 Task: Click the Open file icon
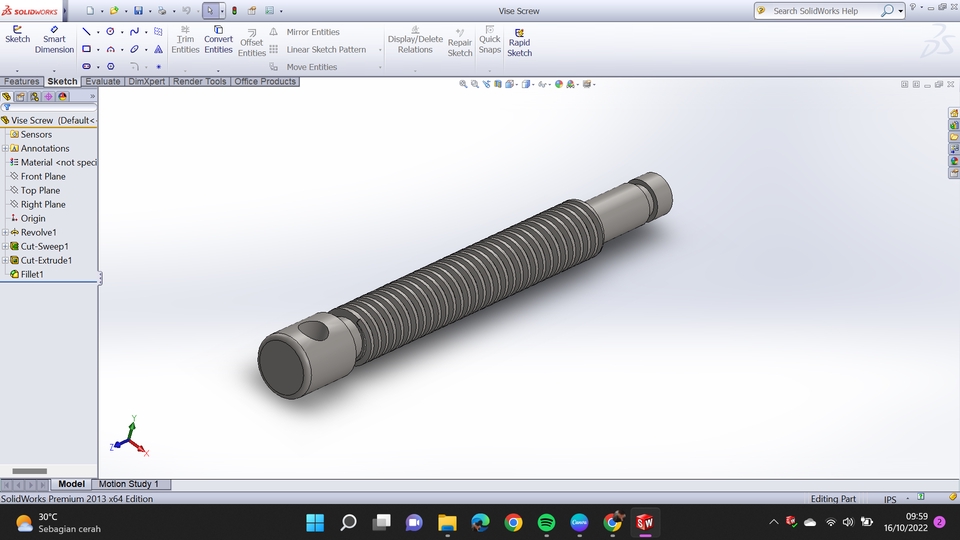coord(114,10)
